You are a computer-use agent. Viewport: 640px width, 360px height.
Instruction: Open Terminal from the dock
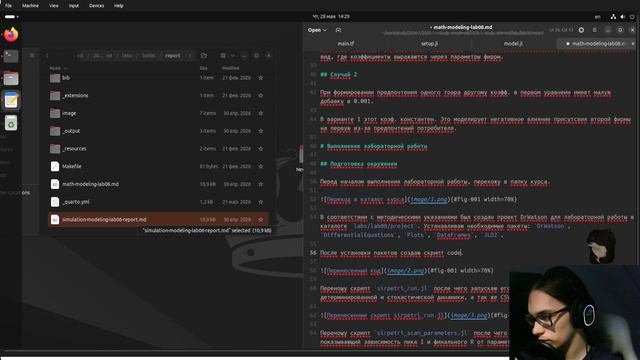(11, 56)
